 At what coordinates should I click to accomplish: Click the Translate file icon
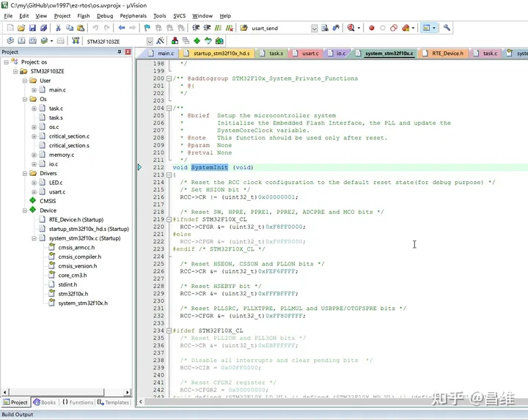(x=10, y=41)
